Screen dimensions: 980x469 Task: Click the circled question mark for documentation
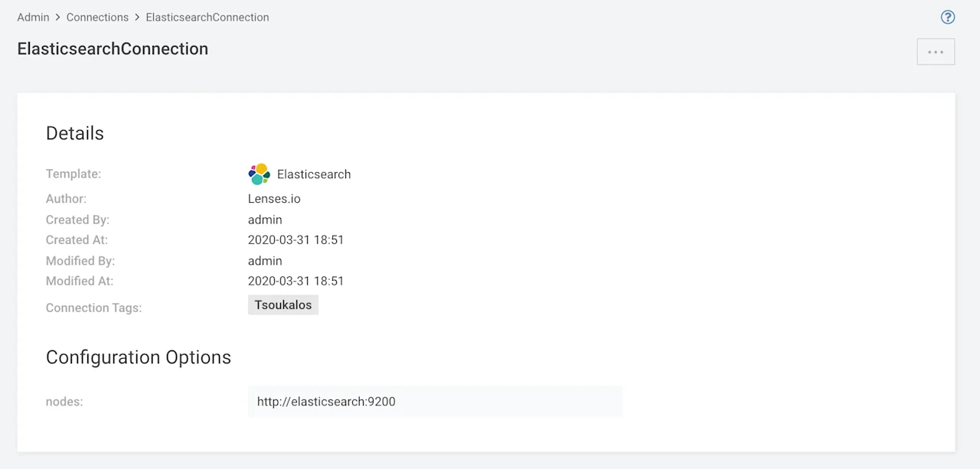948,17
